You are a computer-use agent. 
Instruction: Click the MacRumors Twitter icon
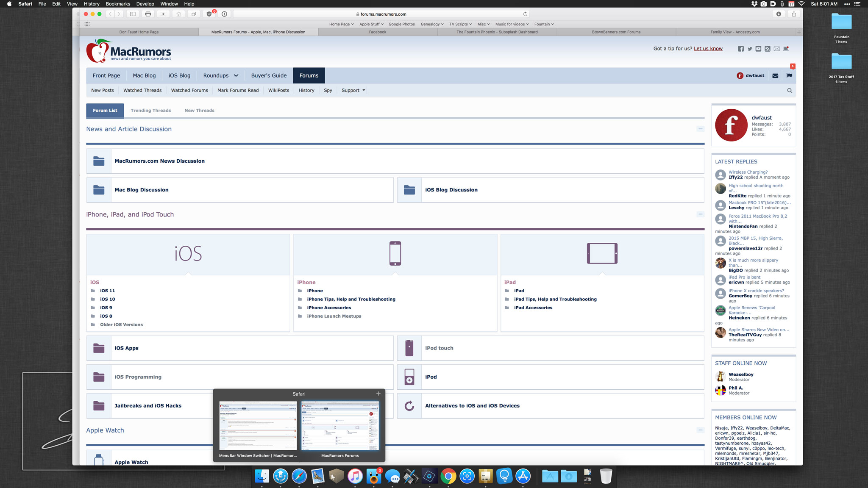tap(750, 49)
